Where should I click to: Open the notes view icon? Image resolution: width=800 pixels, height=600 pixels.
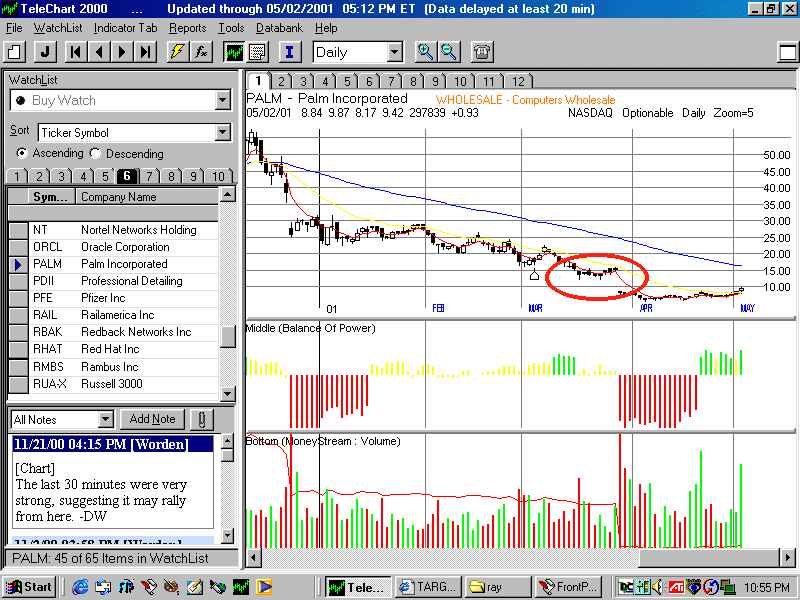[x=257, y=52]
